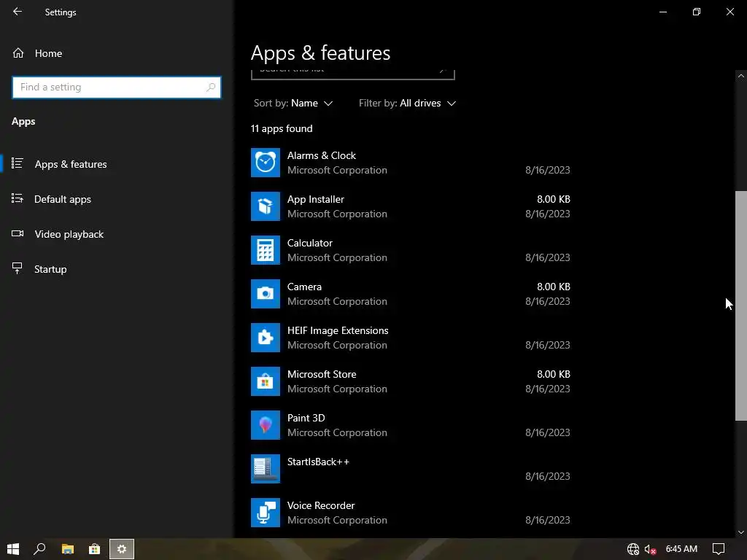747x560 pixels.
Task: Click the Settings gear taskbar button
Action: 122,549
